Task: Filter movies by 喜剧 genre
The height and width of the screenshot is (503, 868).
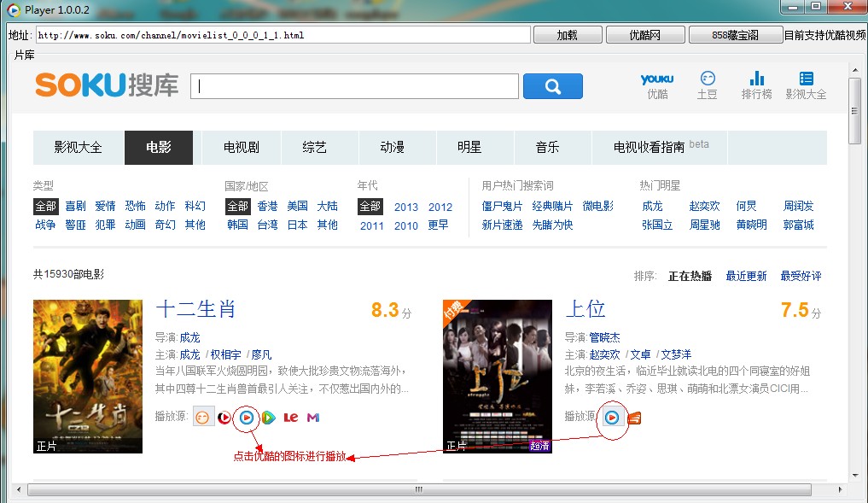Action: pyautogui.click(x=75, y=206)
